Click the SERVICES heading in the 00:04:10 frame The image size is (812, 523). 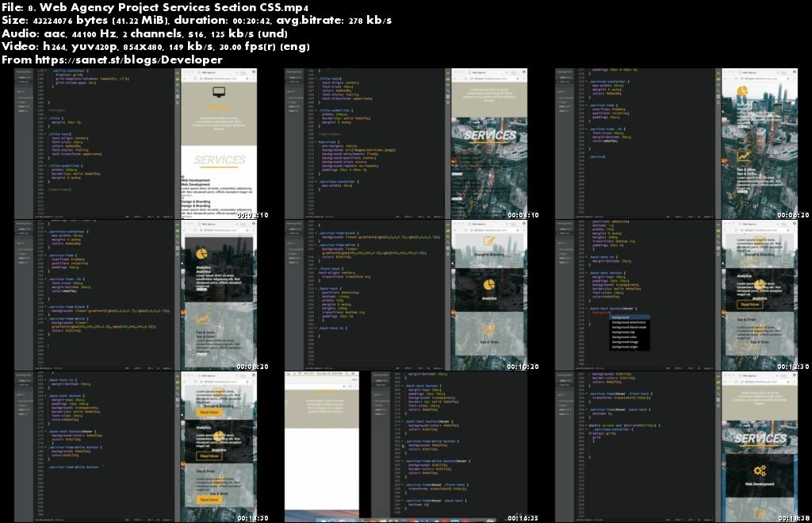click(x=490, y=135)
